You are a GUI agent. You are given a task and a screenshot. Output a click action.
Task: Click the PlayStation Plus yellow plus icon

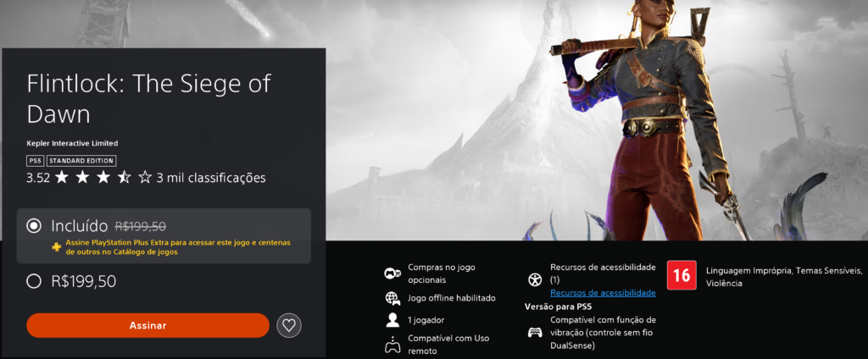[57, 247]
